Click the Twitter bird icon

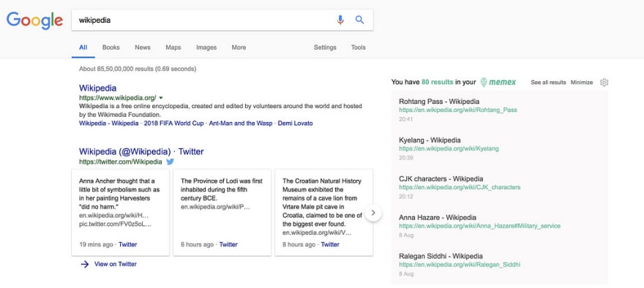(x=170, y=162)
